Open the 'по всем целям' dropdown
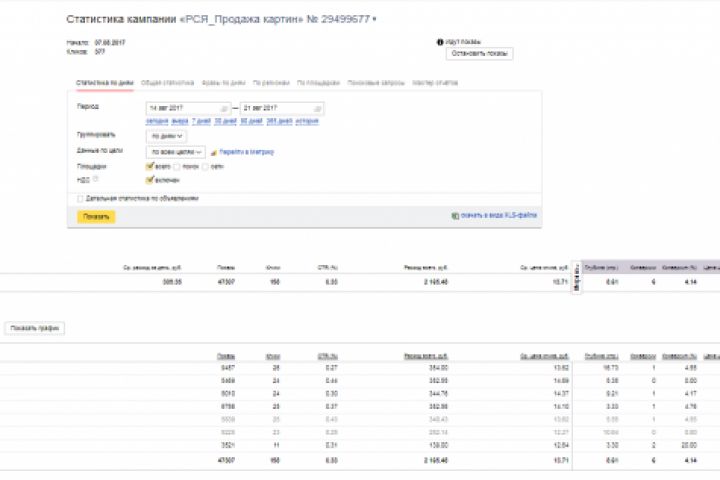This screenshot has width=720, height=480. click(176, 151)
